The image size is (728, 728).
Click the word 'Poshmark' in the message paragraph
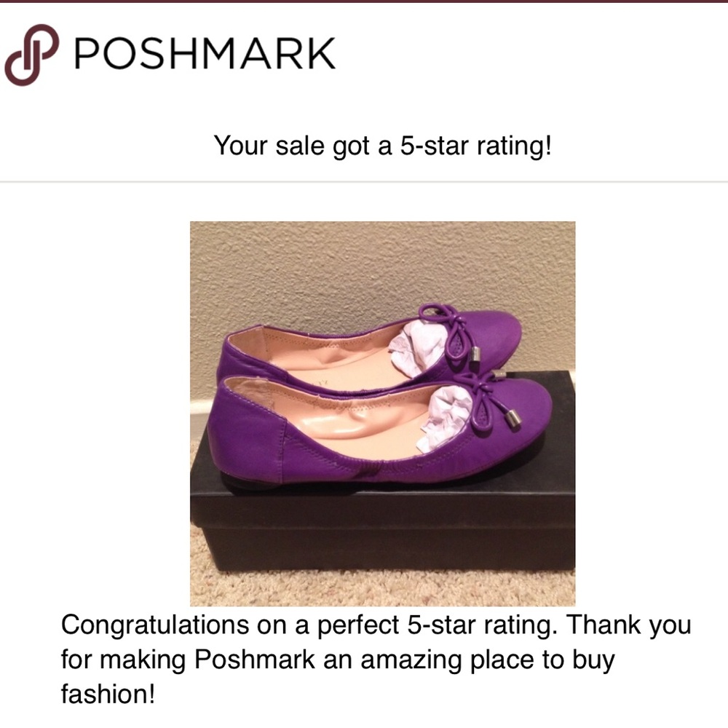point(254,660)
